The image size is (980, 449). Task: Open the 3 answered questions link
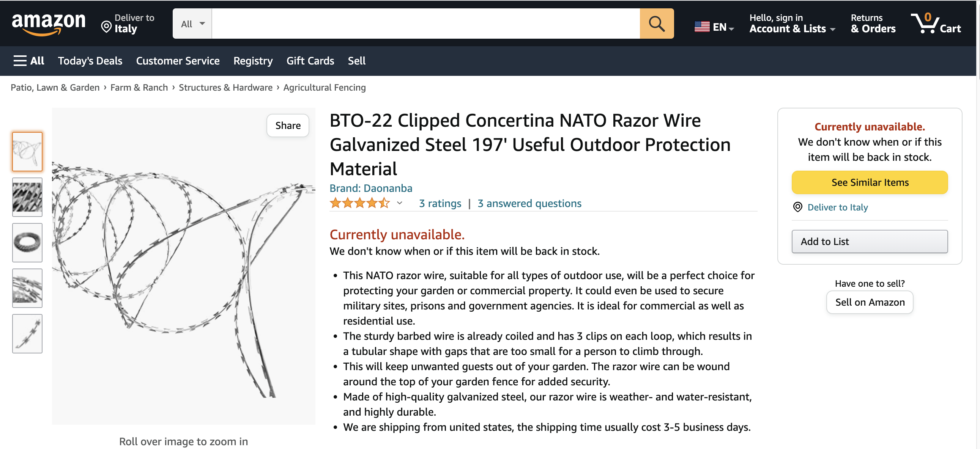coord(529,203)
